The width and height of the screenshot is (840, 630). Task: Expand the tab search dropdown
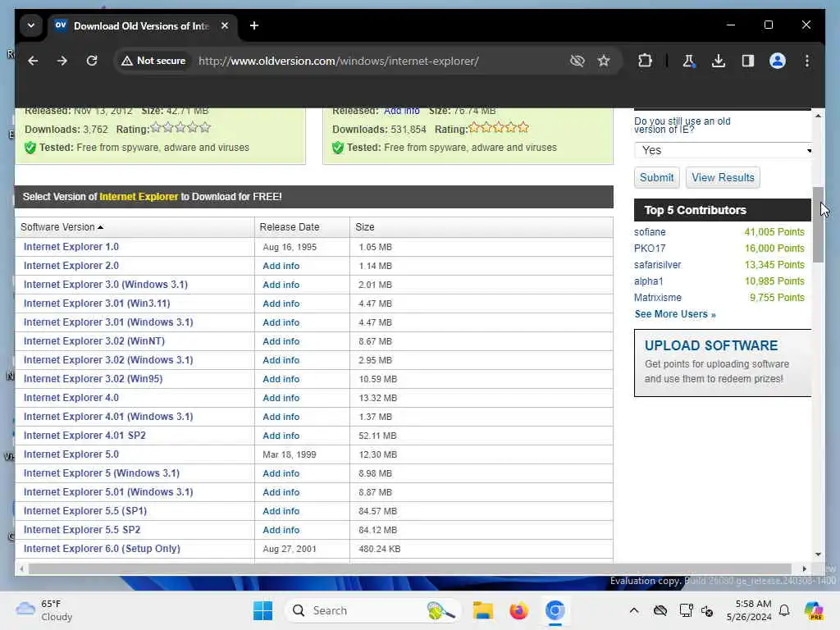pyautogui.click(x=31, y=25)
